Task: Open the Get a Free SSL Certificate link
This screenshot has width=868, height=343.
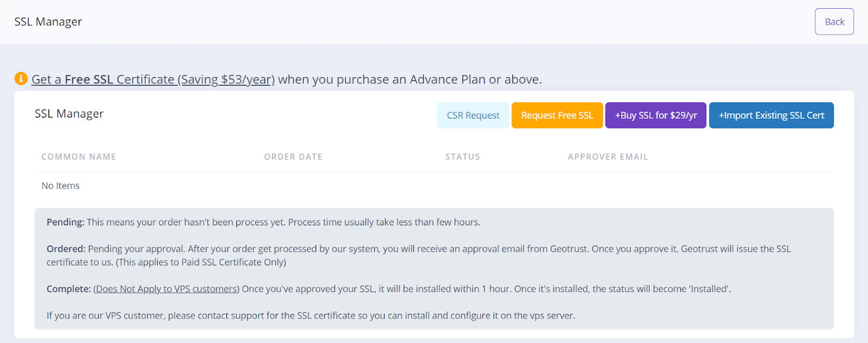Action: 153,80
